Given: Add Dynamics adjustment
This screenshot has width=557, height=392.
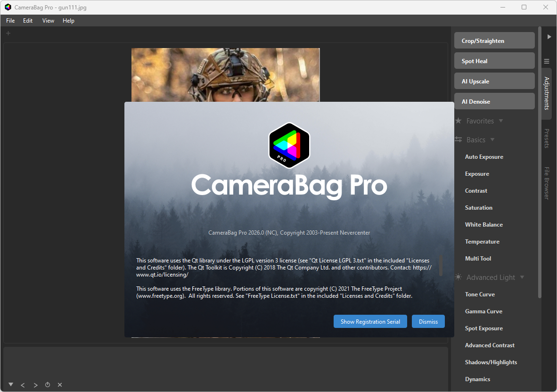Looking at the screenshot, I should coord(477,379).
